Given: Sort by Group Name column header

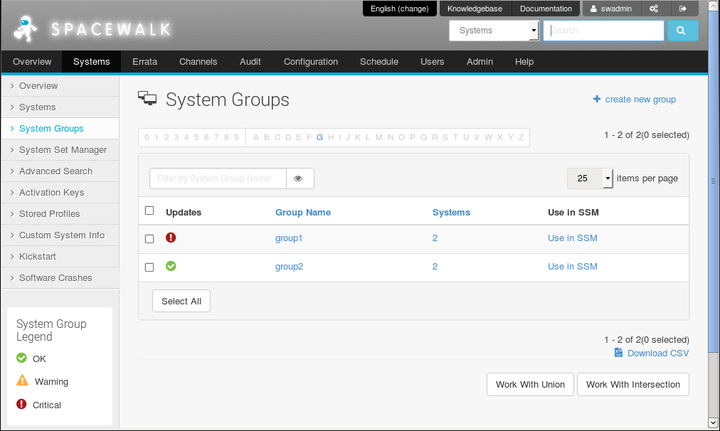Looking at the screenshot, I should tap(303, 212).
